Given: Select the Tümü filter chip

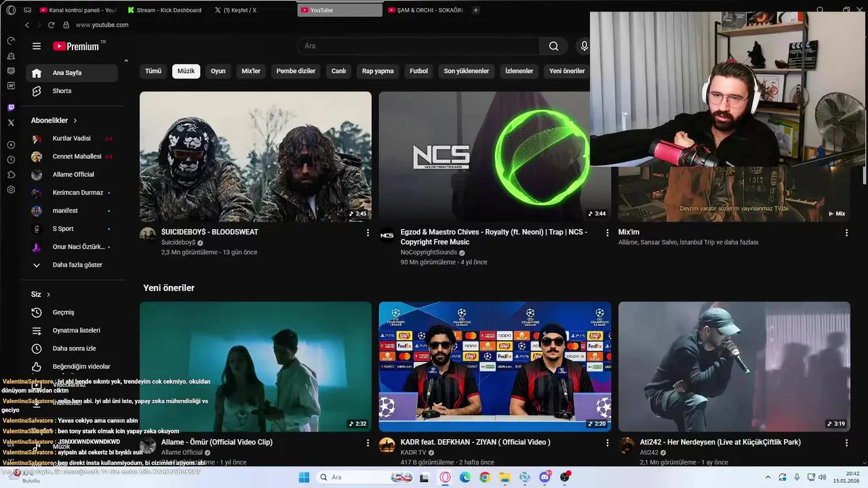Looking at the screenshot, I should click(153, 71).
